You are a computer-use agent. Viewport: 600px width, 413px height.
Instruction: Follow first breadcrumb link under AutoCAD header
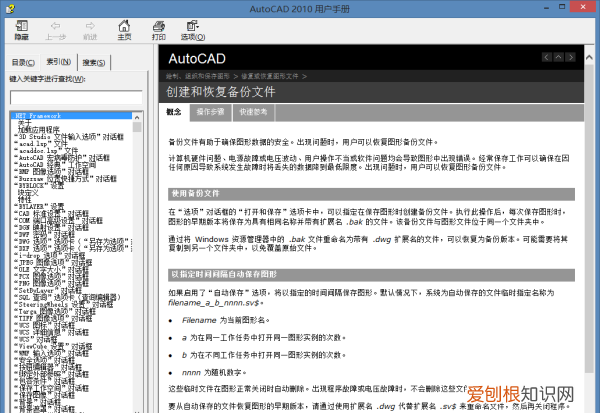(x=198, y=76)
